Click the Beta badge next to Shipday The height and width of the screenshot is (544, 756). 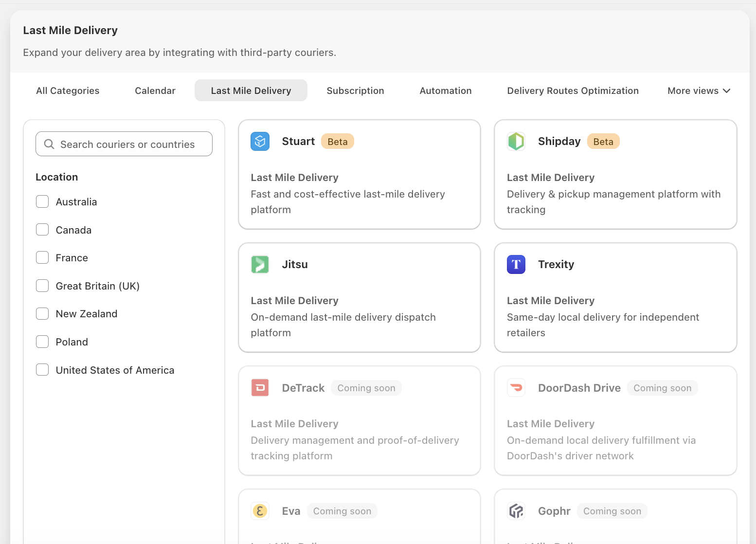click(603, 142)
